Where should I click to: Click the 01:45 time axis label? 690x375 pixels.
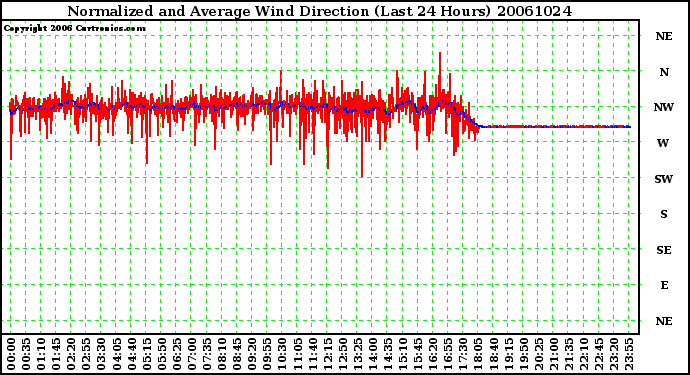click(x=56, y=354)
